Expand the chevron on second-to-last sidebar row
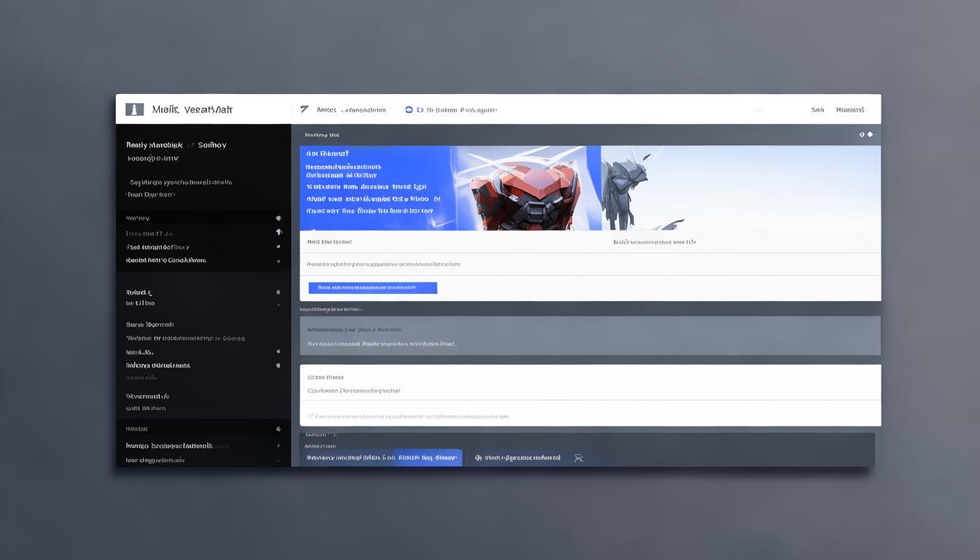This screenshot has width=980, height=560. pos(278,446)
